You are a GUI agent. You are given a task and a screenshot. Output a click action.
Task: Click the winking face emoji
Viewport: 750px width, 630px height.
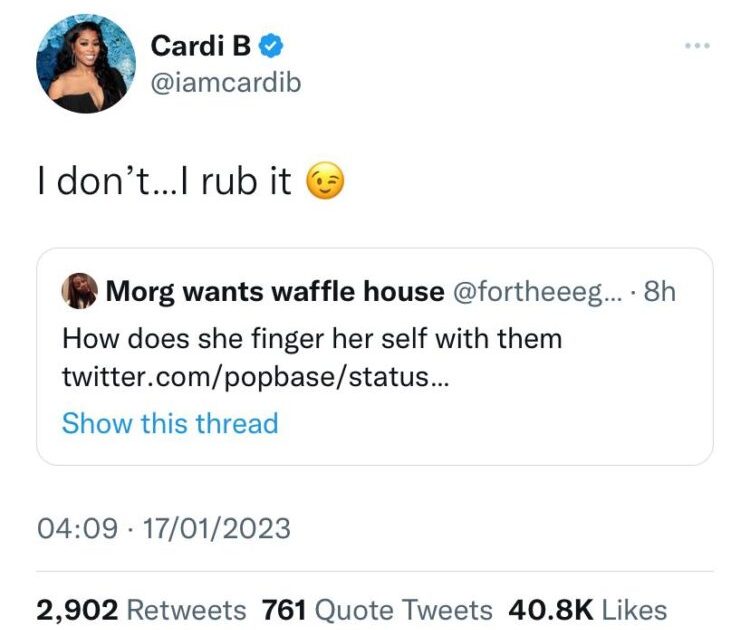[x=320, y=184]
